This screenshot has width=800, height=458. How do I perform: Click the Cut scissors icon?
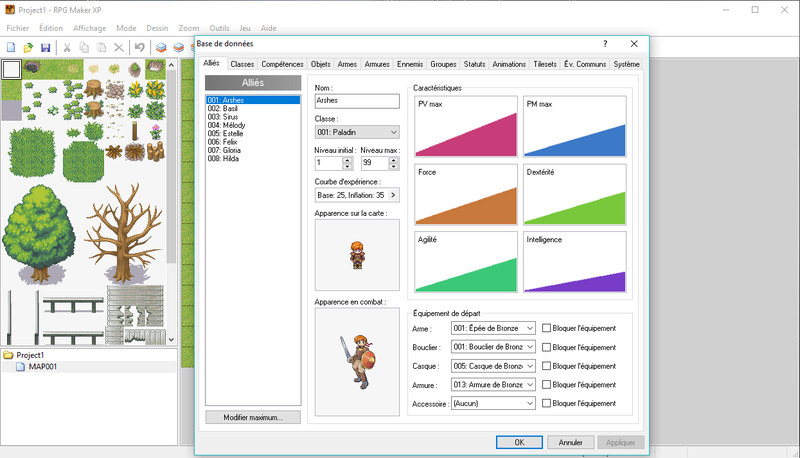point(67,47)
